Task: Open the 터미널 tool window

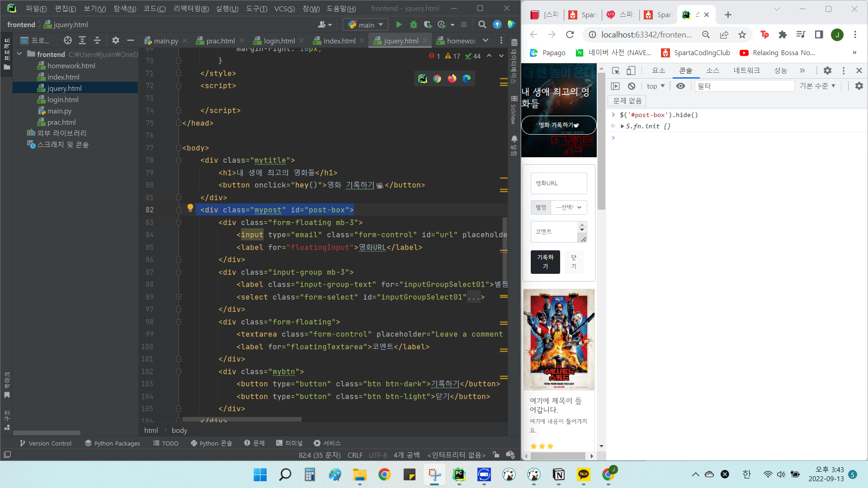Action: click(x=289, y=443)
